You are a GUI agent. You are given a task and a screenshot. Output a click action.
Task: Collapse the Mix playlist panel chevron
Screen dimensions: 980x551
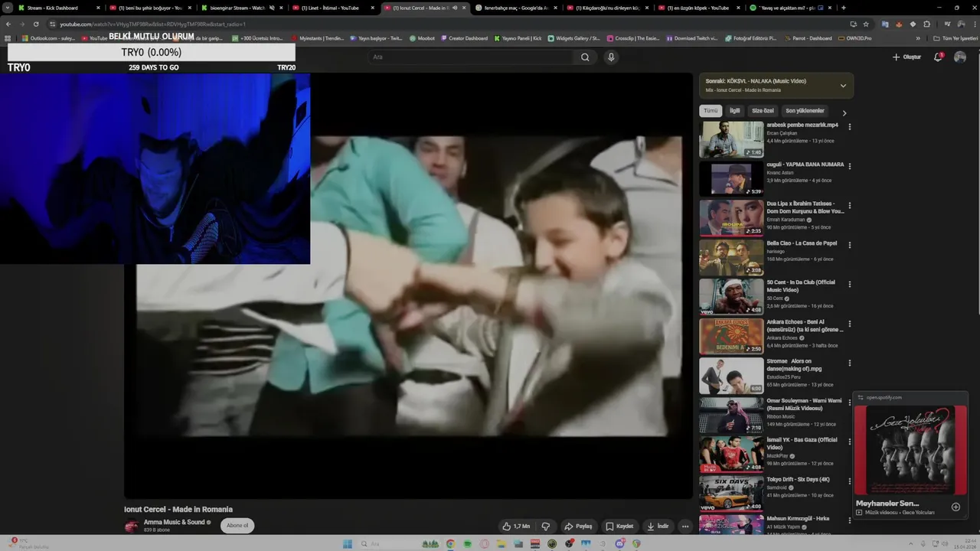pyautogui.click(x=843, y=86)
